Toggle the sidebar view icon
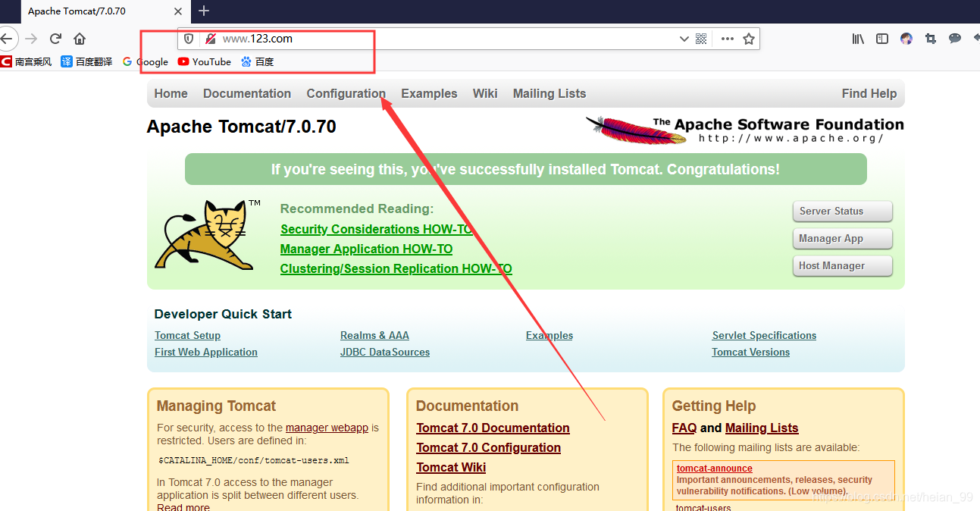980x511 pixels. tap(882, 39)
